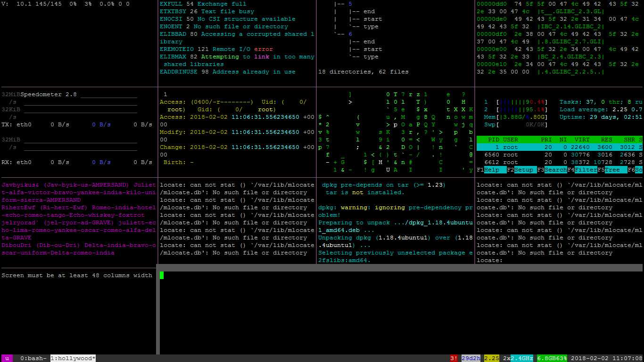The height and width of the screenshot is (362, 644).
Task: Click 'tar is not installed.' message
Action: 365,192
